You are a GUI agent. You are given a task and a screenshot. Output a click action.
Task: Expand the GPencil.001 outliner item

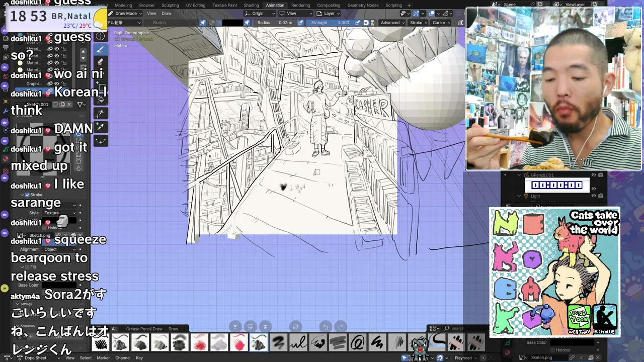tap(519, 175)
